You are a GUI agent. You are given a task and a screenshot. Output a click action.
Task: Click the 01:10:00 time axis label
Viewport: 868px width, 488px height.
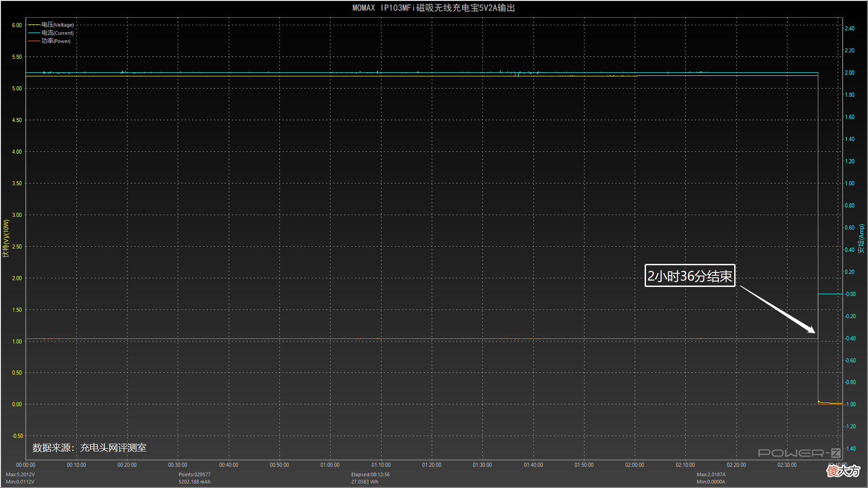(x=381, y=465)
